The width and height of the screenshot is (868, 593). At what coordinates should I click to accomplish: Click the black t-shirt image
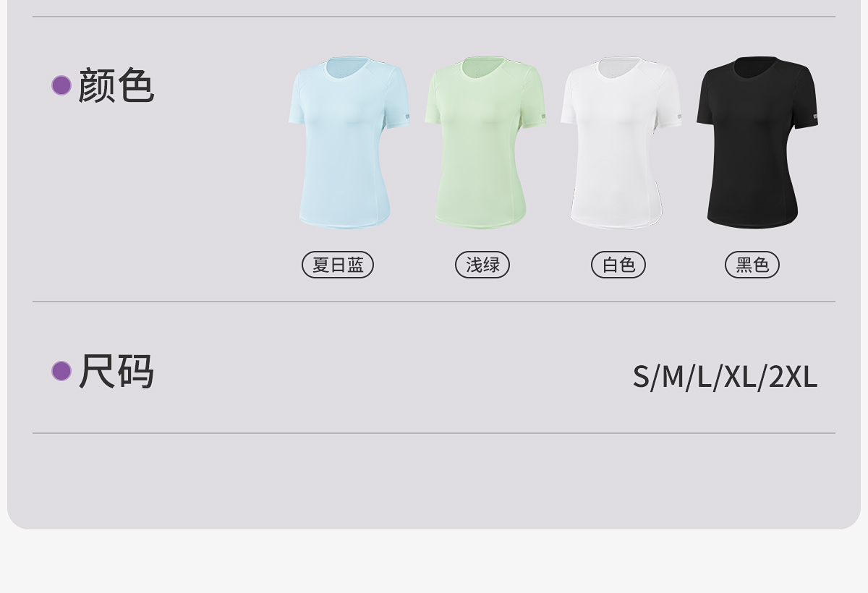757,142
